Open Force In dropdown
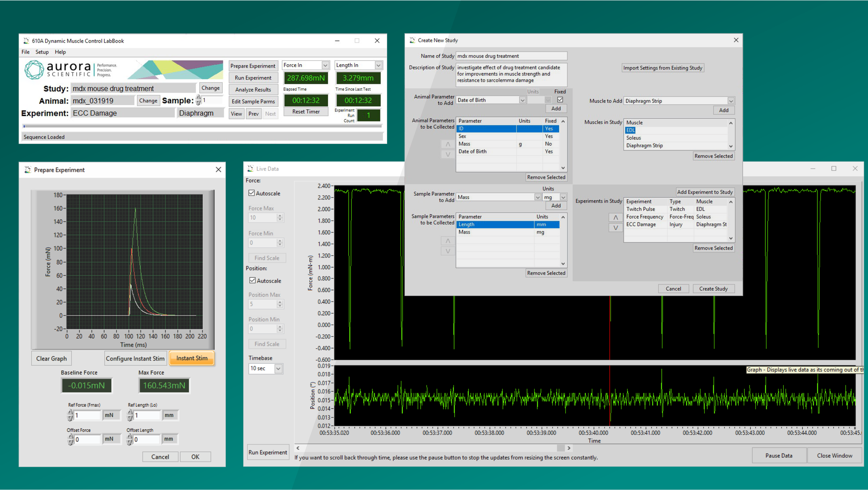The width and height of the screenshot is (868, 490). [325, 65]
